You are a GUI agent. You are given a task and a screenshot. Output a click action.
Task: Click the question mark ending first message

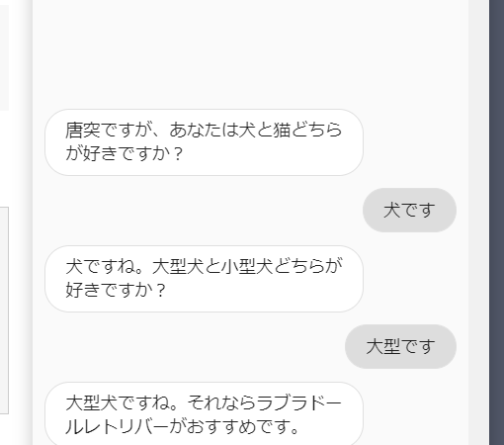coord(178,154)
